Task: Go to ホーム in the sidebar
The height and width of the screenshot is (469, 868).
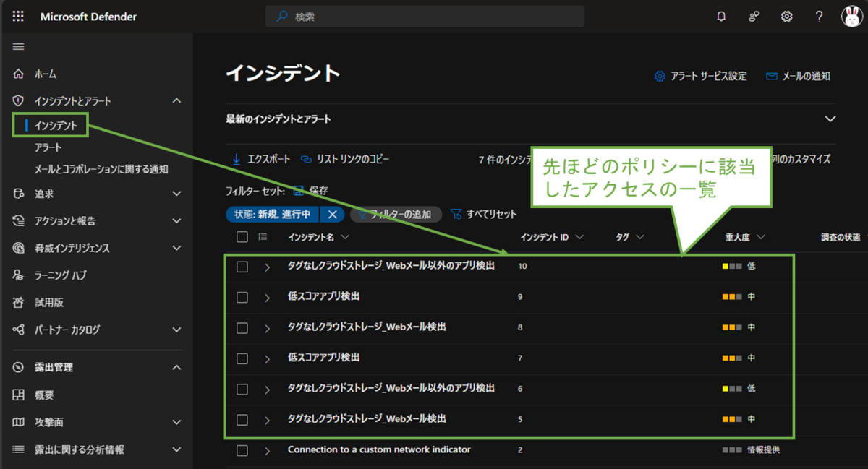Action: pos(45,74)
